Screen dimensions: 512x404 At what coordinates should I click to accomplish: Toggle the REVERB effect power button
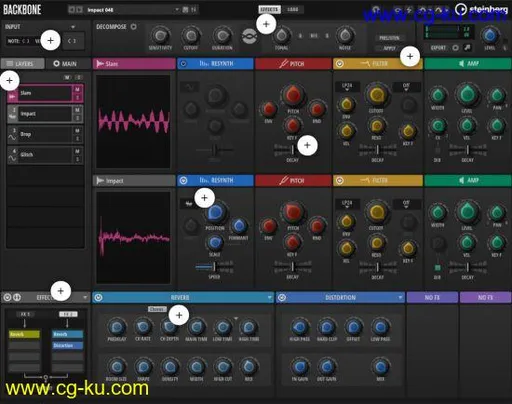[x=98, y=297]
